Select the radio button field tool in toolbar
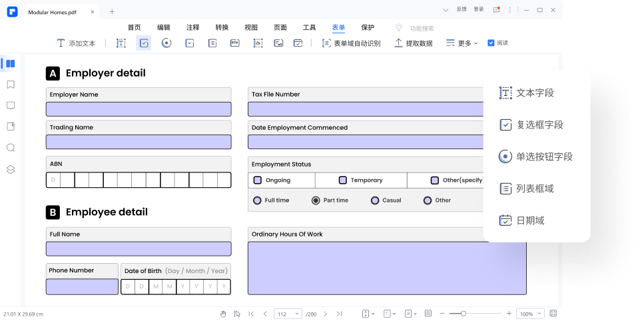This screenshot has width=644, height=321. click(166, 43)
